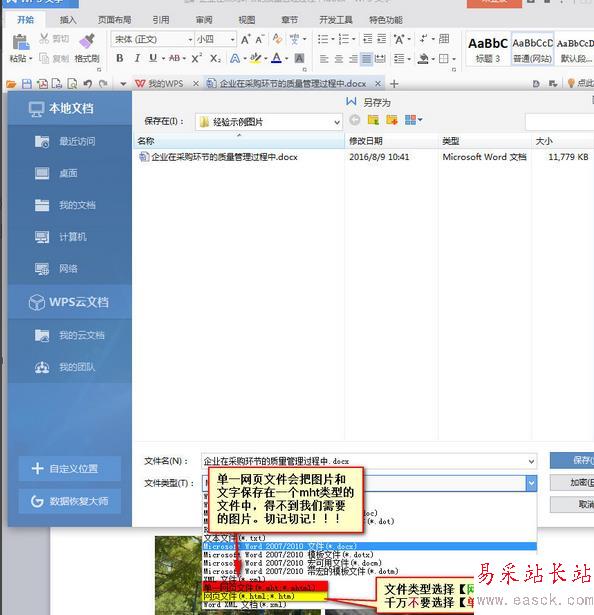
Task: Go to 网络 location
Action: pos(70,269)
